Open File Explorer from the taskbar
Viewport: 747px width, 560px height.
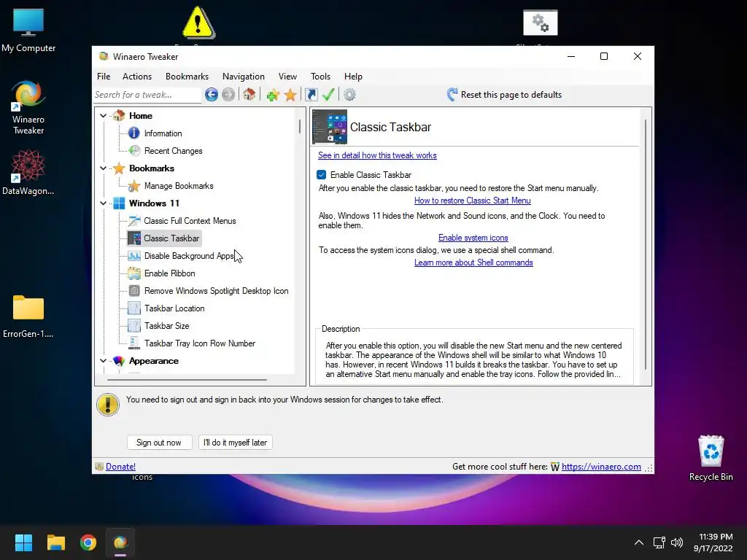click(x=55, y=542)
